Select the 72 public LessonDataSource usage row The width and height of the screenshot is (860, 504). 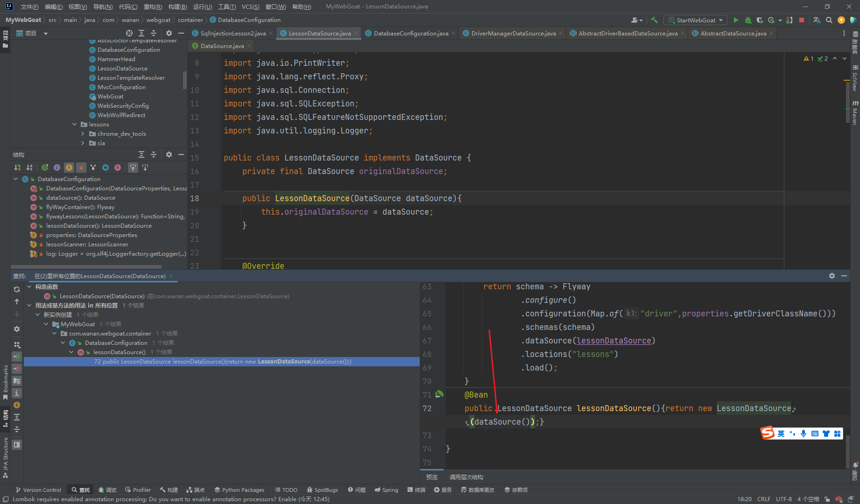click(221, 362)
